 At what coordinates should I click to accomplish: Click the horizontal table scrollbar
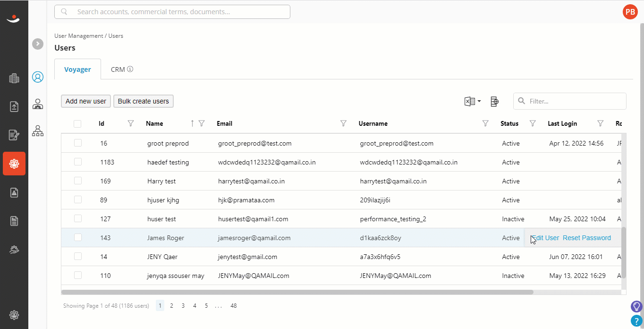[x=297, y=292]
